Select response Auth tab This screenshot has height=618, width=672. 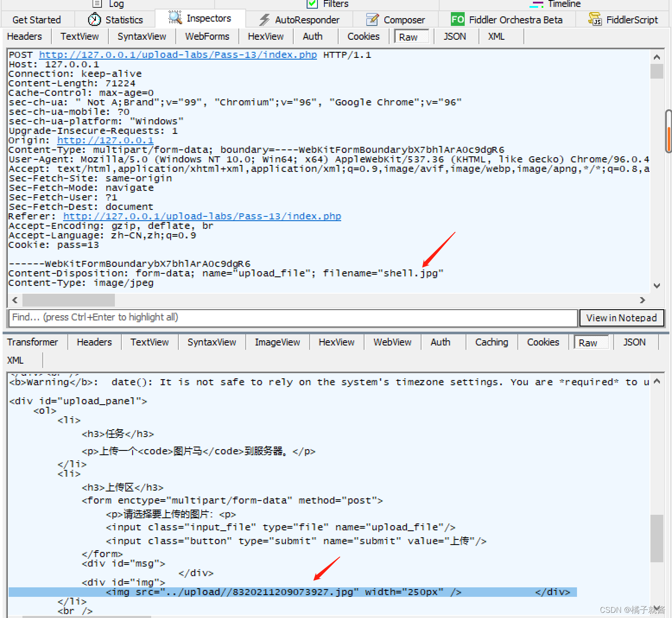441,342
